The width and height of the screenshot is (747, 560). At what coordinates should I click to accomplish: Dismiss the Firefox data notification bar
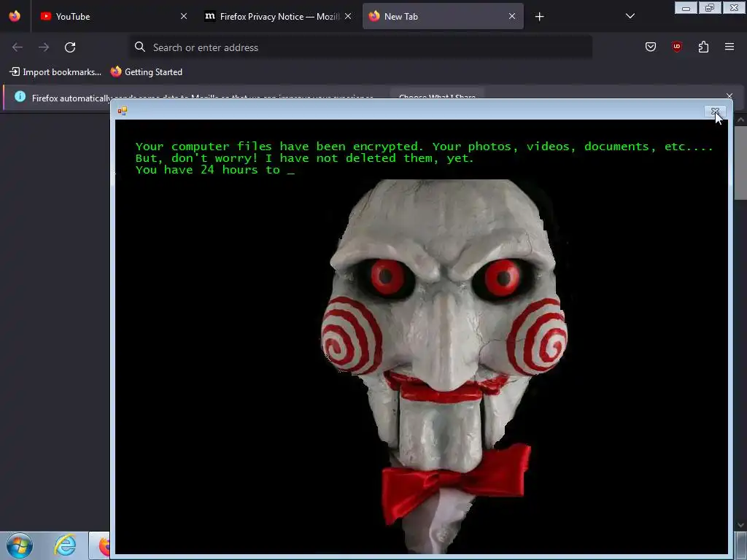coord(729,96)
